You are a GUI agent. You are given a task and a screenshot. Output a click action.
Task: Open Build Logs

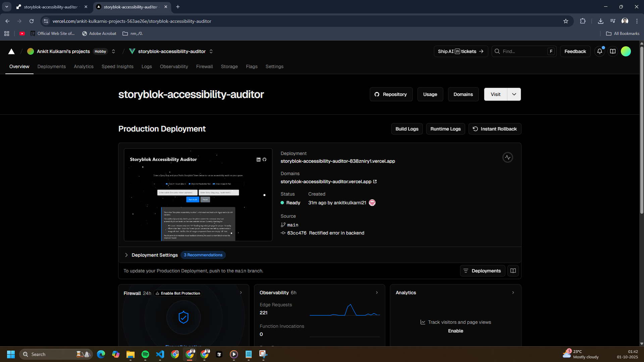tap(407, 129)
